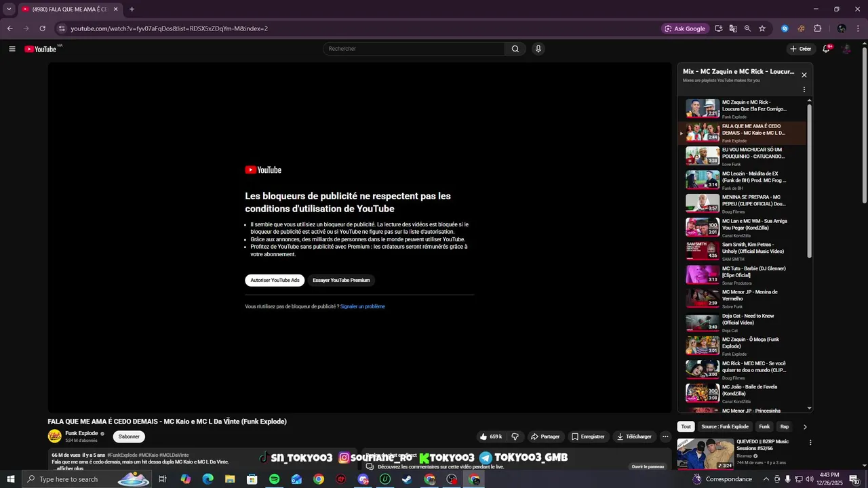Open the Extensions puzzle menu

(x=817, y=28)
